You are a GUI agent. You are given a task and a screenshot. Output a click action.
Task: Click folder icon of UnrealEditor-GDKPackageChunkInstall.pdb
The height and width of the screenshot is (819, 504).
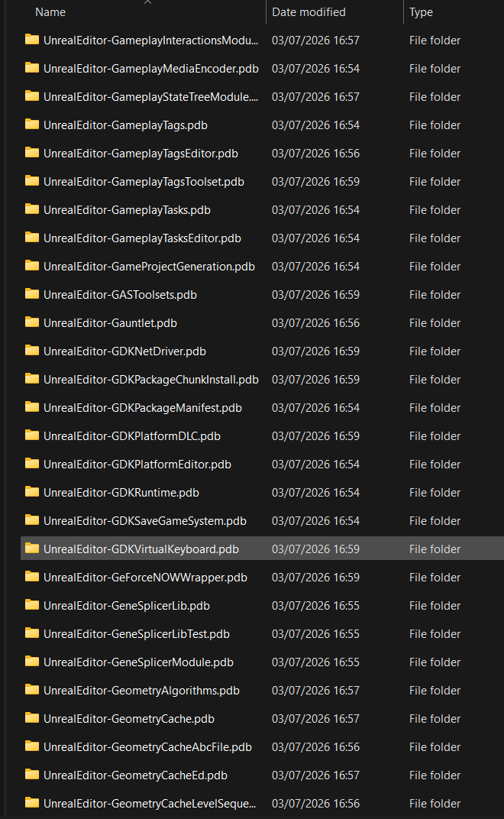click(x=32, y=378)
